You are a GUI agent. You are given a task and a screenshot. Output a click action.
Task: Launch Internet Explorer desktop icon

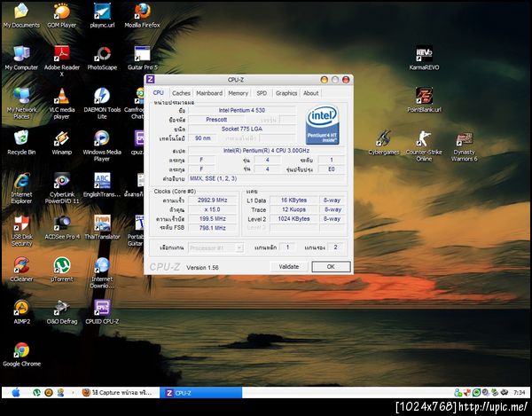[x=21, y=188]
